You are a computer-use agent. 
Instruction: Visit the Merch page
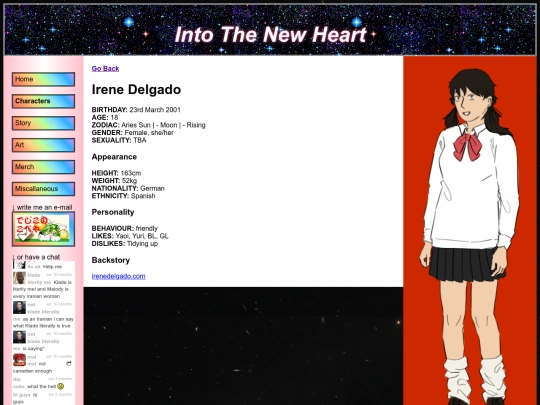(x=43, y=167)
